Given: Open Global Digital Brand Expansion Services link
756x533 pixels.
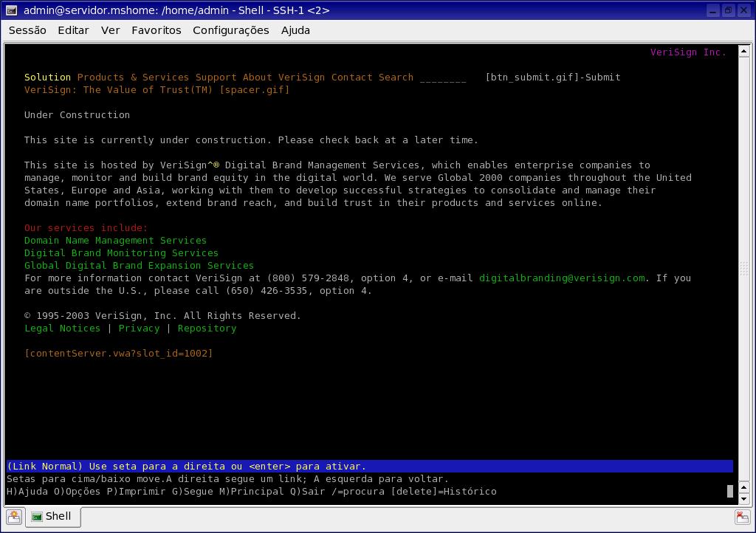Looking at the screenshot, I should (x=139, y=265).
